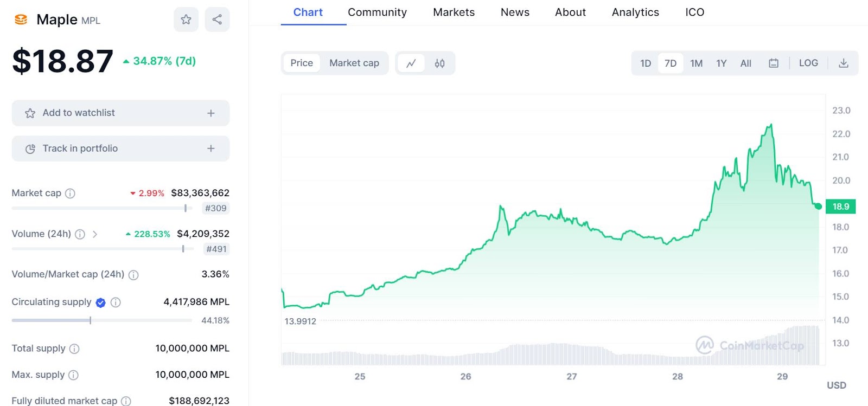Click the Market cap rank progress bar
Image resolution: width=868 pixels, height=406 pixels.
coord(102,208)
